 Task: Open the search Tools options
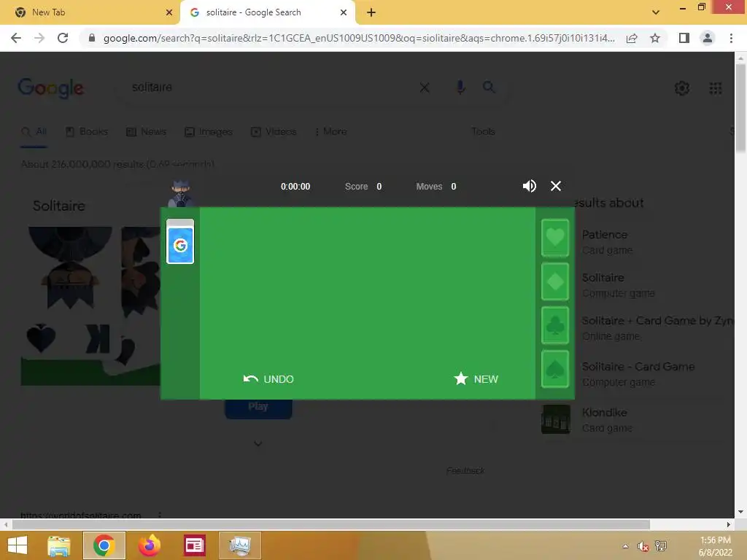tap(483, 132)
